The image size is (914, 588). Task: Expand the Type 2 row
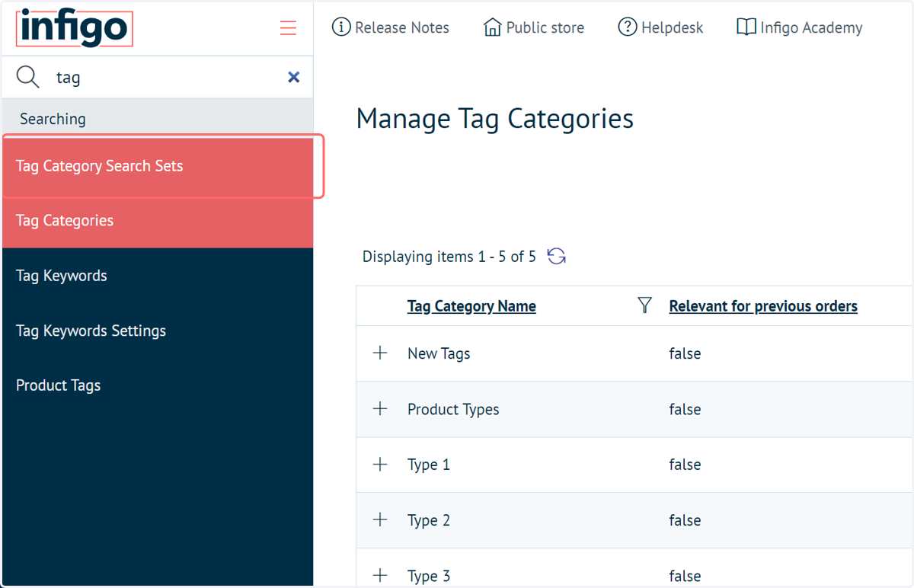coord(380,520)
